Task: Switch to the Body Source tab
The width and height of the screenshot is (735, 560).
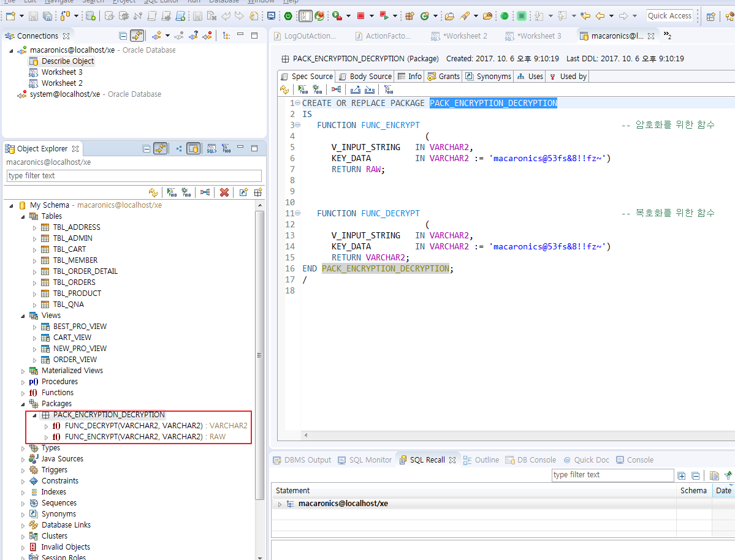Action: [x=365, y=77]
